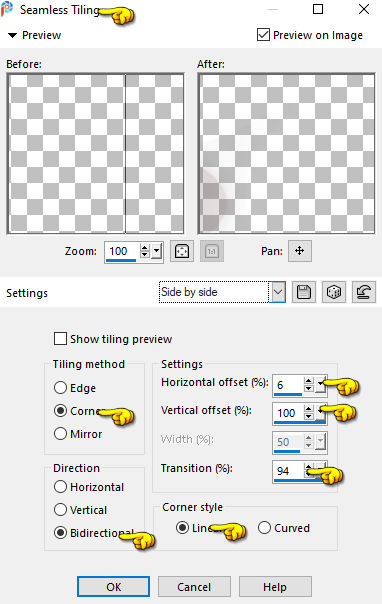
Task: Enable Show tiling preview checkbox
Action: pyautogui.click(x=60, y=339)
